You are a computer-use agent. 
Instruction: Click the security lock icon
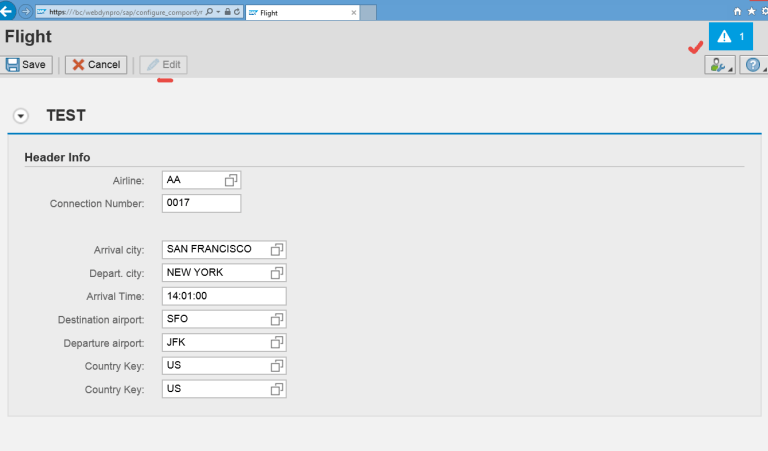[228, 12]
